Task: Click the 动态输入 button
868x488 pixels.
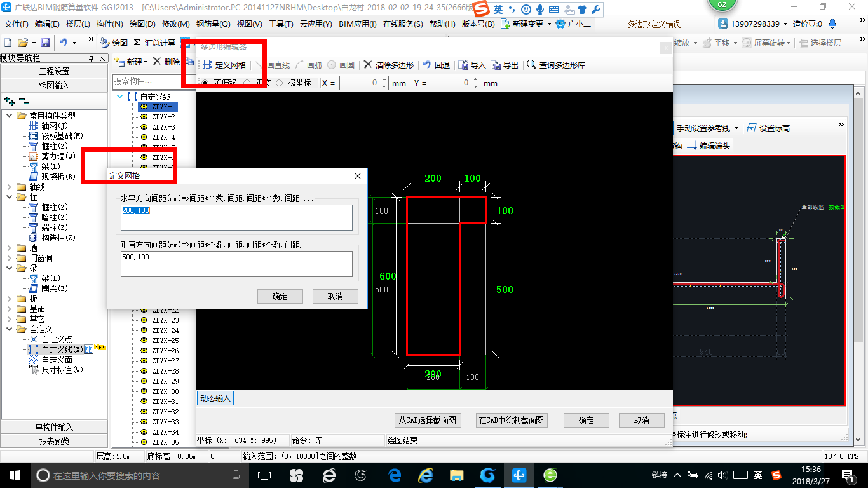Action: [216, 398]
